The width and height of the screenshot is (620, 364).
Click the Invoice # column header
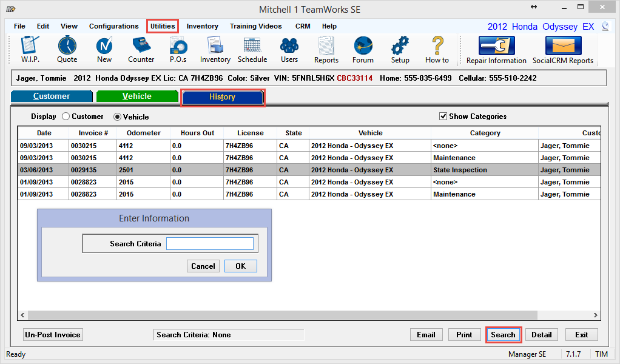[x=93, y=133]
